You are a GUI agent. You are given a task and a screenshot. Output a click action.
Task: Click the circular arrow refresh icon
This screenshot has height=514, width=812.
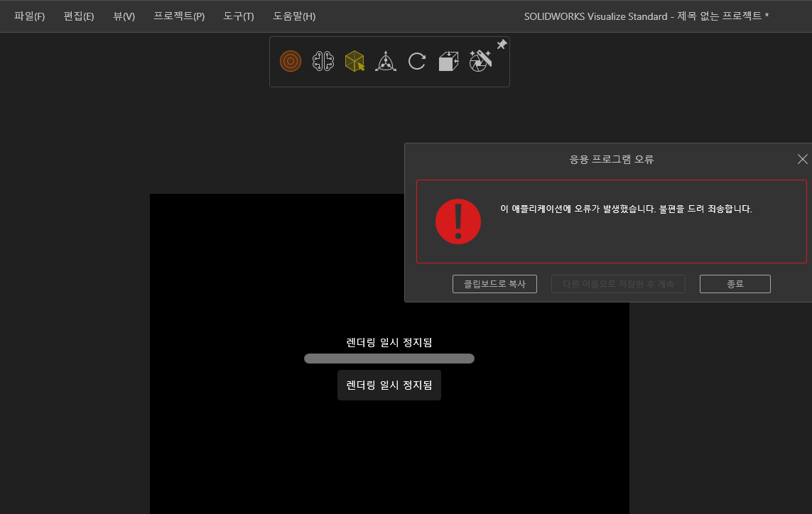click(417, 61)
